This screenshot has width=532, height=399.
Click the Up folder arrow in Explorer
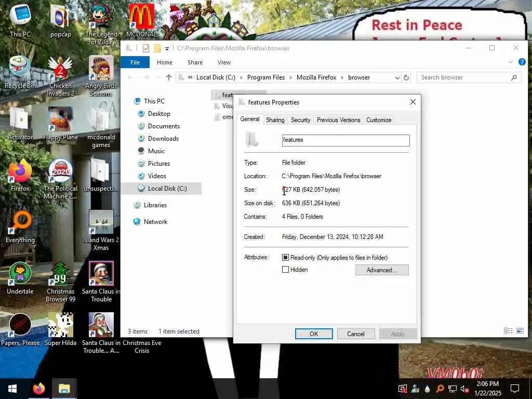[x=169, y=77]
